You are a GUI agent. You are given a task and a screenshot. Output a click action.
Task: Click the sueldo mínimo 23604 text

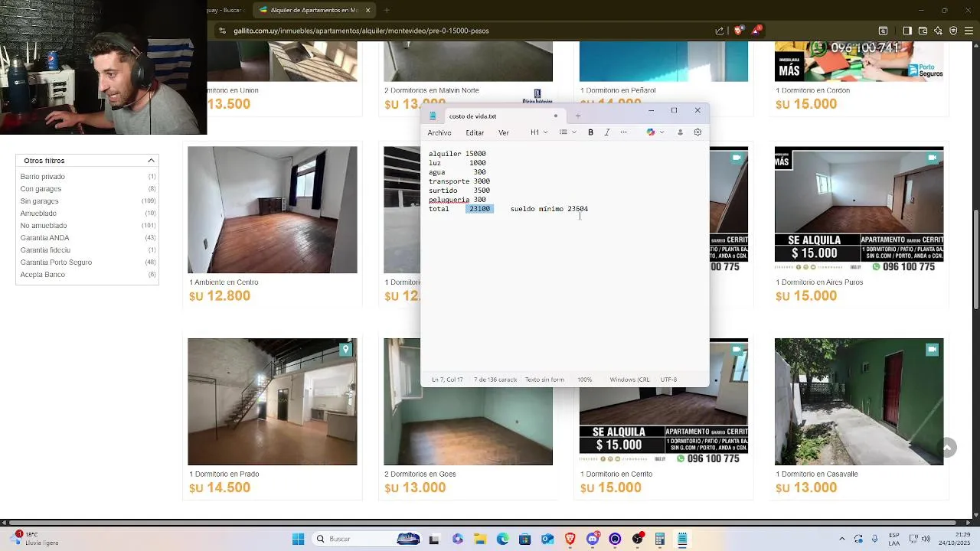tap(549, 209)
